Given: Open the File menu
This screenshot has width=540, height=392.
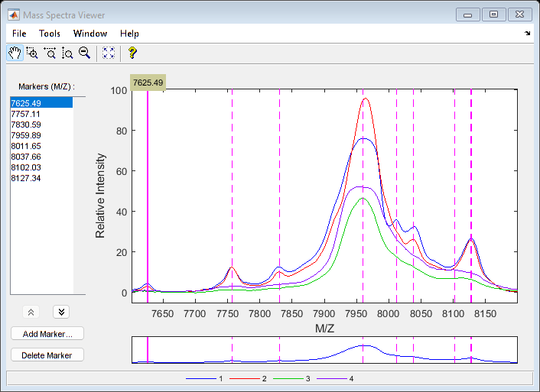Looking at the screenshot, I should pos(19,34).
